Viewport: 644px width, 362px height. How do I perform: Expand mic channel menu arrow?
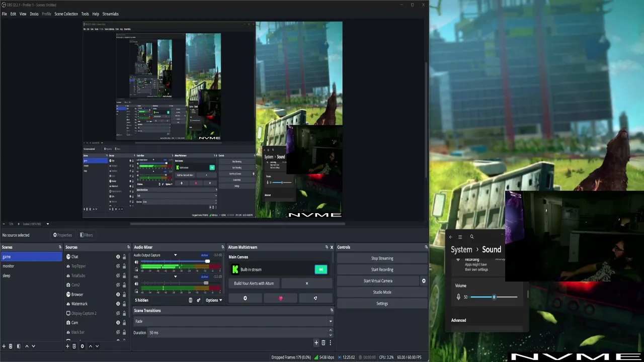pos(176,277)
